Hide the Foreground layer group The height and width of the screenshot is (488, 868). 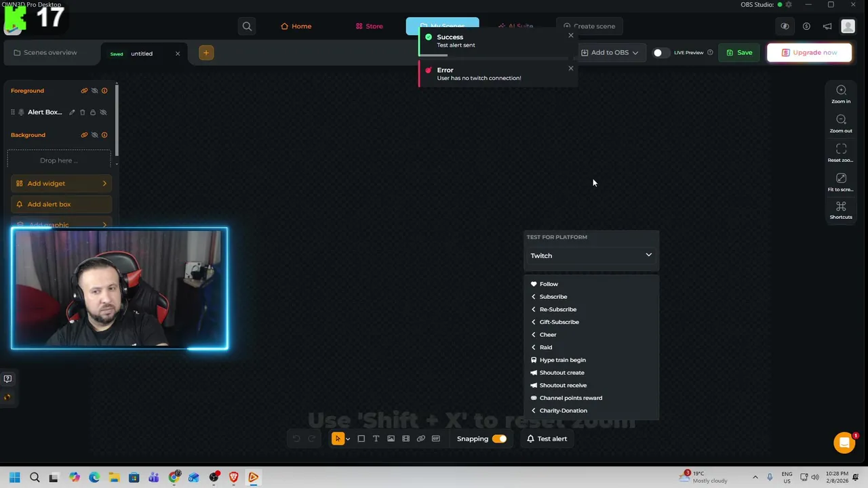click(x=94, y=90)
